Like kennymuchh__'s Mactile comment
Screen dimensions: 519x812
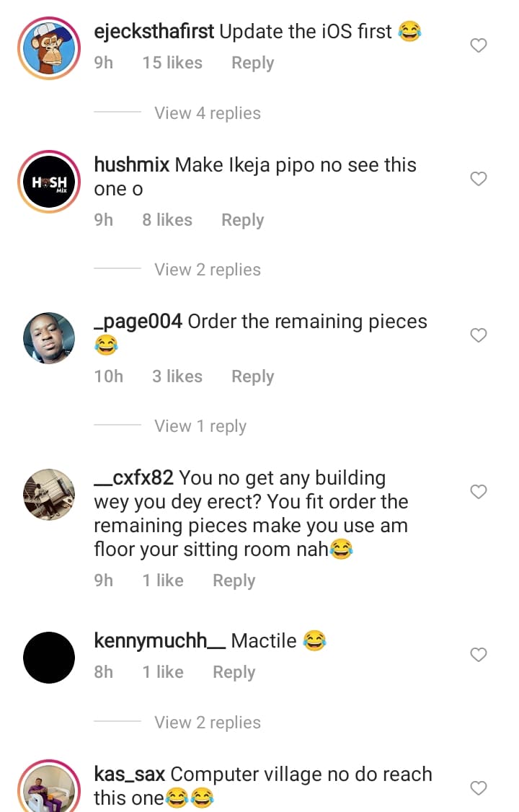(479, 655)
